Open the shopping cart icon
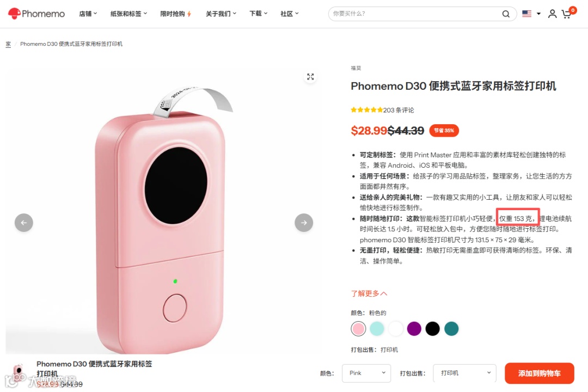Image resolution: width=588 pixels, height=392 pixels. tap(567, 14)
